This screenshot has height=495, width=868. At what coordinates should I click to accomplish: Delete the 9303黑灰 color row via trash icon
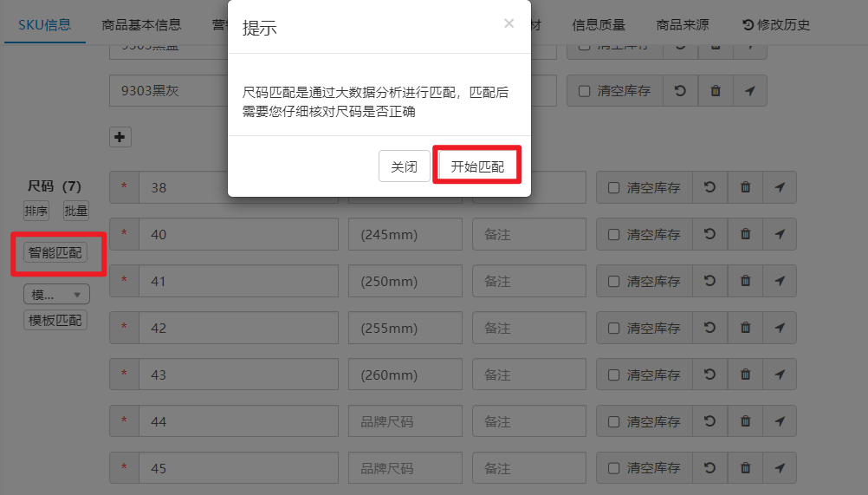716,90
